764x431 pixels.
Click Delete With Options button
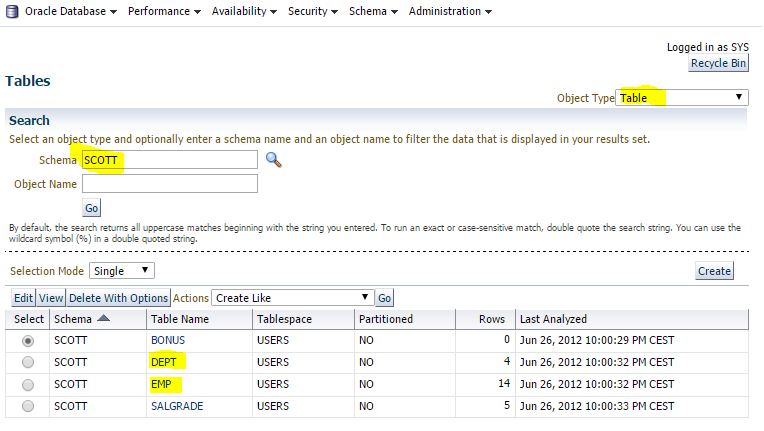pos(119,298)
